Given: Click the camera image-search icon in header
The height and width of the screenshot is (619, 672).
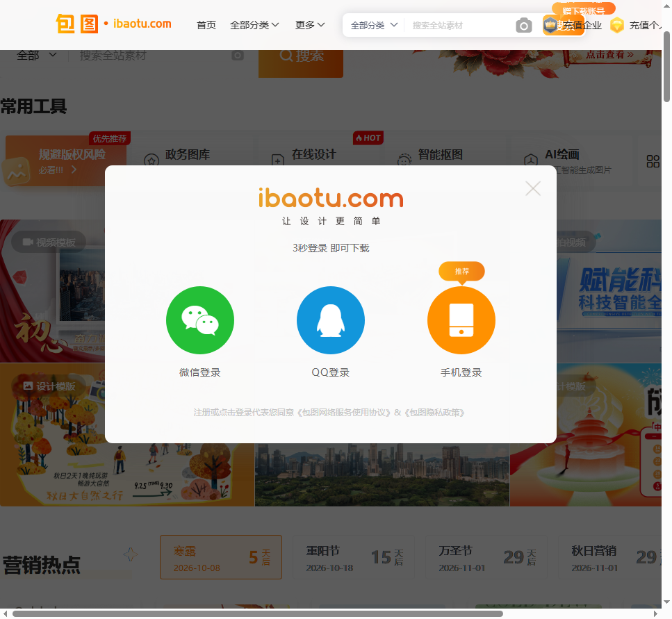Looking at the screenshot, I should click(x=523, y=26).
